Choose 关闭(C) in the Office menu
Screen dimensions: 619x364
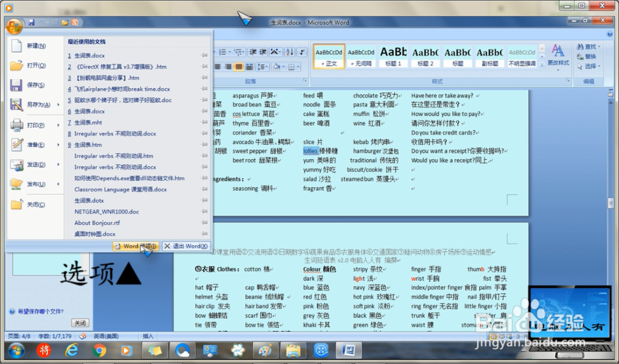tap(35, 204)
